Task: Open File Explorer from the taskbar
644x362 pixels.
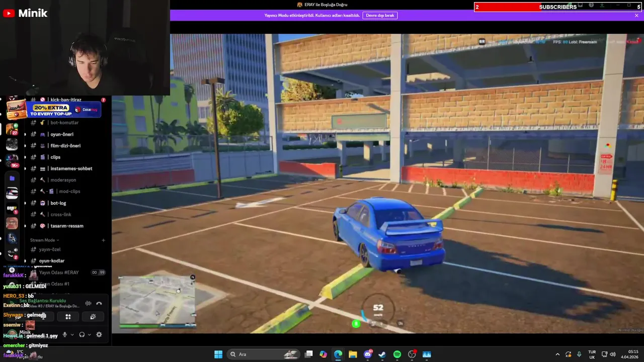Action: [x=353, y=354]
